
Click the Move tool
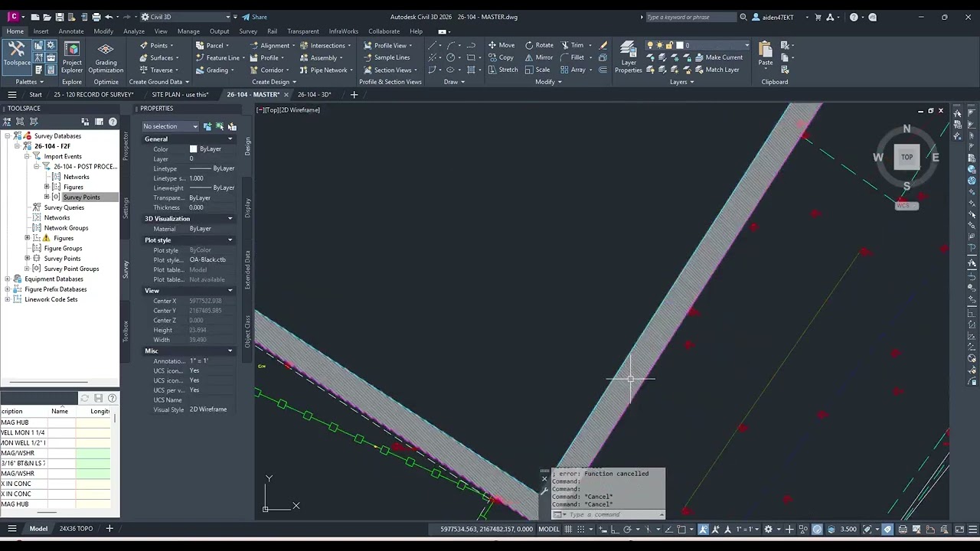501,45
